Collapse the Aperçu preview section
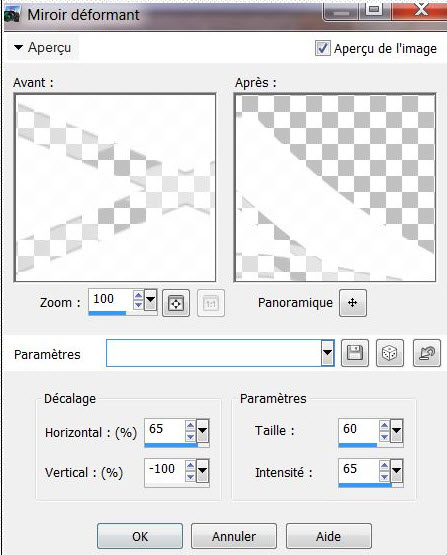This screenshot has height=555, width=447. pos(18,47)
